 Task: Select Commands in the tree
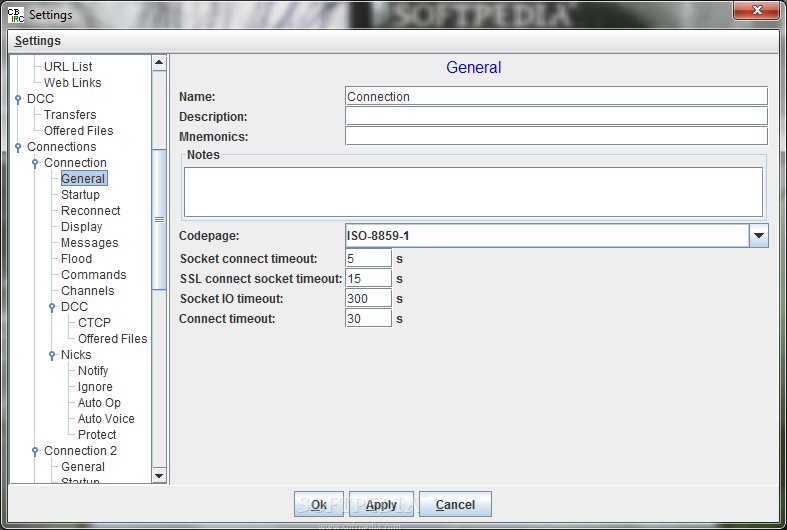pos(93,275)
